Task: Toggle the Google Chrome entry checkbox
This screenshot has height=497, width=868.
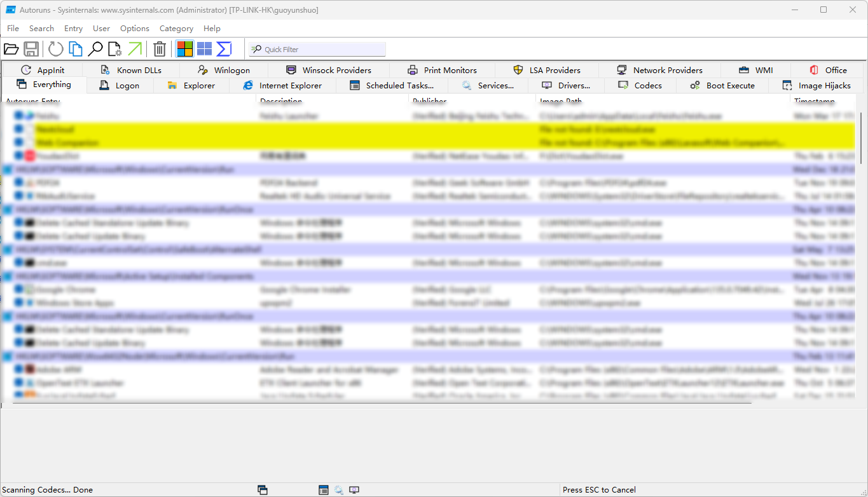Action: click(19, 289)
